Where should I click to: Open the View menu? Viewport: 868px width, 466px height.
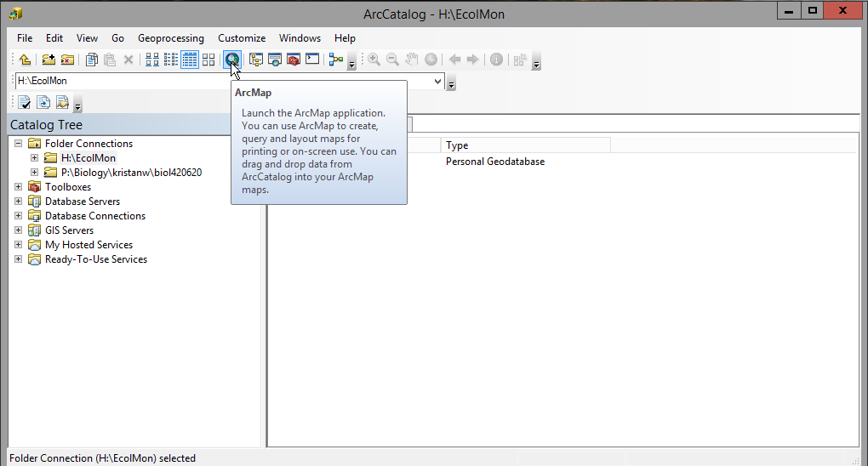(x=87, y=38)
